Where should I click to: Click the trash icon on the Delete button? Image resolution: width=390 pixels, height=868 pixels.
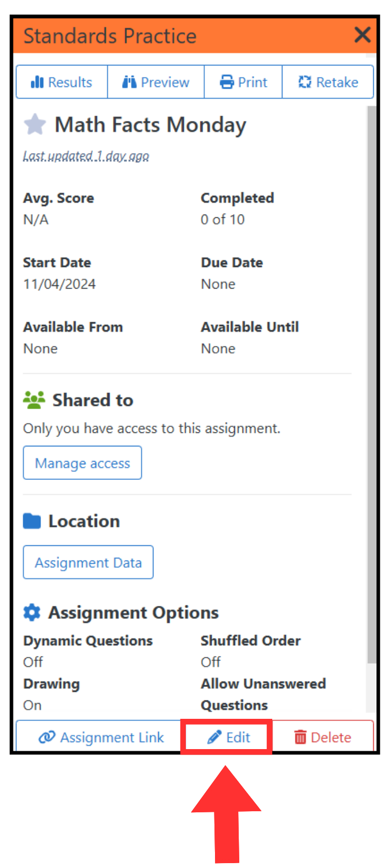click(x=301, y=737)
